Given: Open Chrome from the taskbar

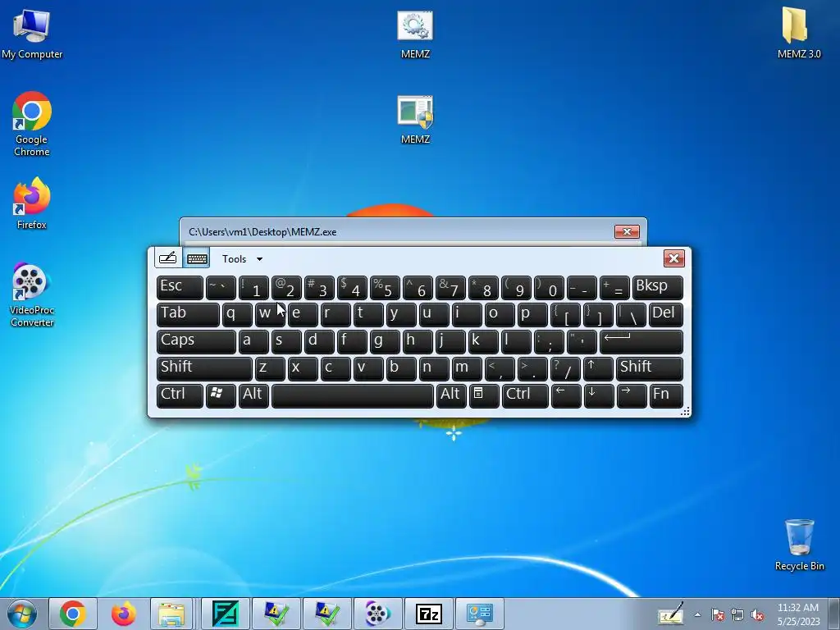Looking at the screenshot, I should click(x=73, y=614).
